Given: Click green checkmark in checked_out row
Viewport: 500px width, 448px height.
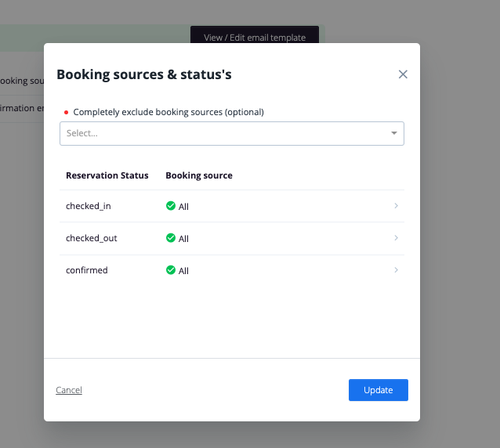Looking at the screenshot, I should coord(171,238).
